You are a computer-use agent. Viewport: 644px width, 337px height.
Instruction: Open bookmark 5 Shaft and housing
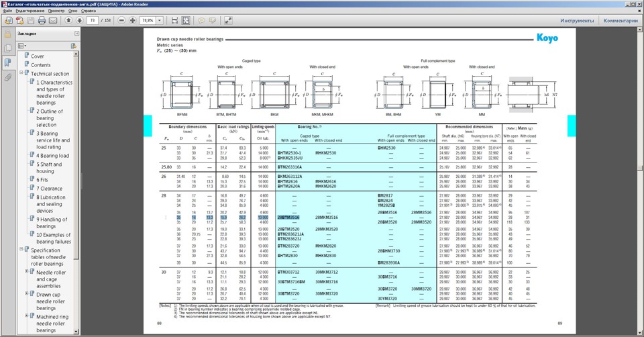49,168
